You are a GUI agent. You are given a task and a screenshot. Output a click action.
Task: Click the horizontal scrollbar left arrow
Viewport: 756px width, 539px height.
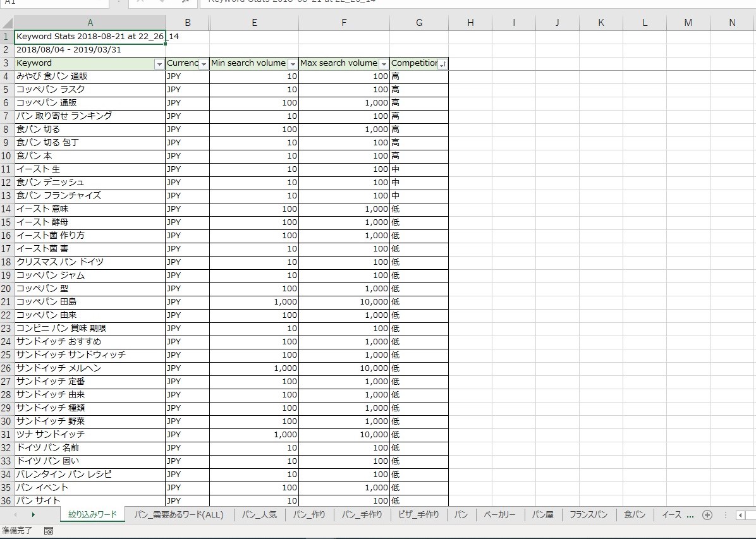point(740,515)
